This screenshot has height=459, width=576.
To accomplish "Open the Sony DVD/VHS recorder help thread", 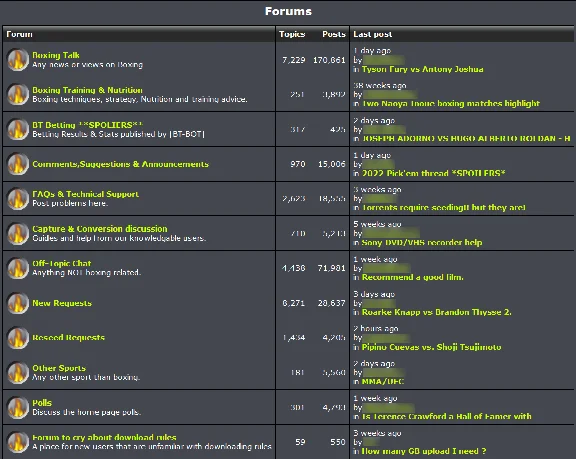I will [x=422, y=242].
